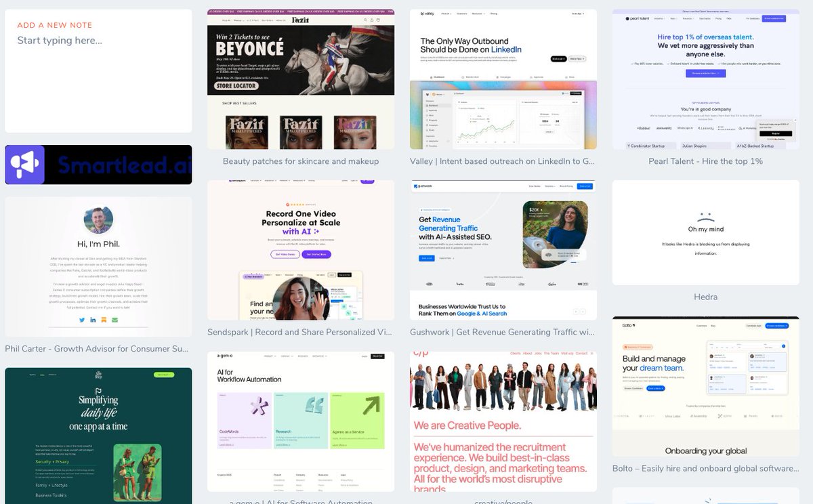Click 'Oh my mind' text on Hedra card
This screenshot has height=504, width=813.
[705, 229]
